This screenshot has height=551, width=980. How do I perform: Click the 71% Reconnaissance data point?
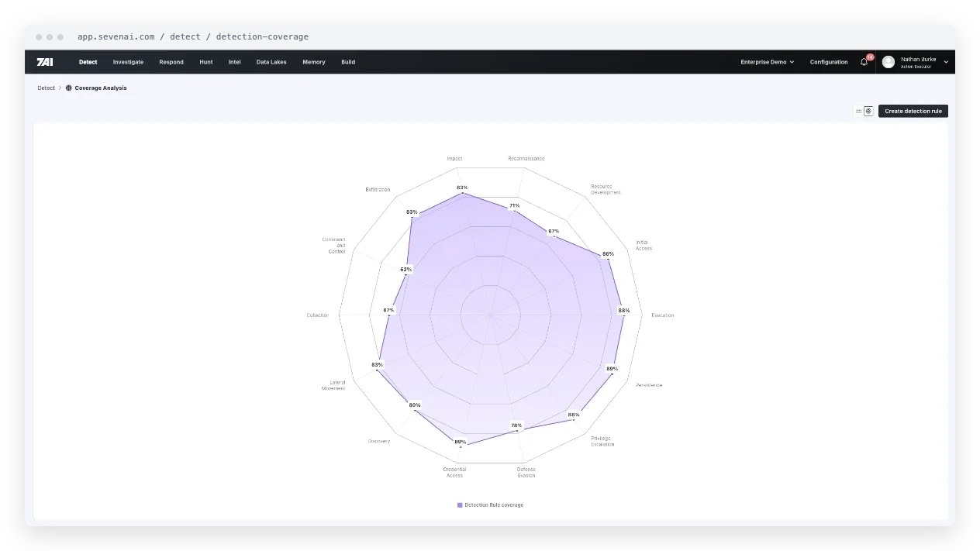[x=514, y=206]
